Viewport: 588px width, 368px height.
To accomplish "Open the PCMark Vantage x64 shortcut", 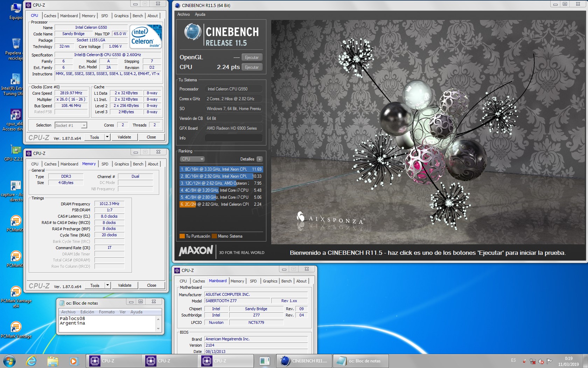I will [x=16, y=297].
